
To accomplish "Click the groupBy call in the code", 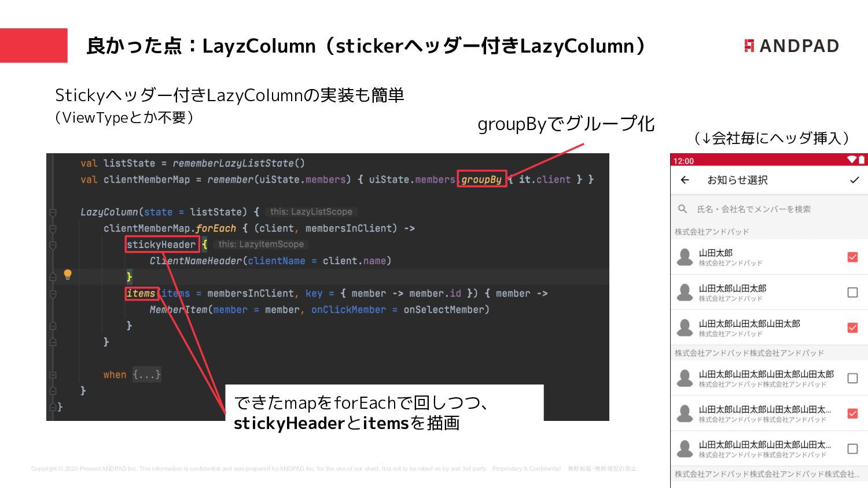I will click(481, 179).
